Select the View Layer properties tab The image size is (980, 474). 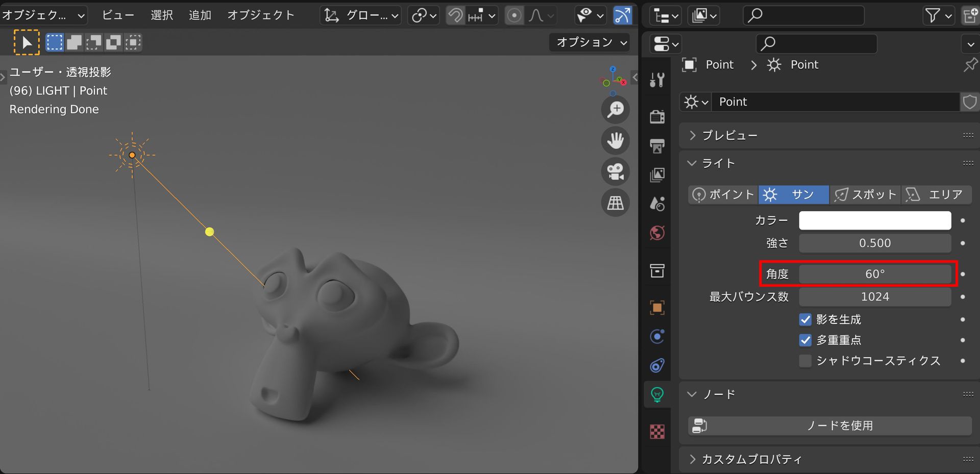point(657,174)
